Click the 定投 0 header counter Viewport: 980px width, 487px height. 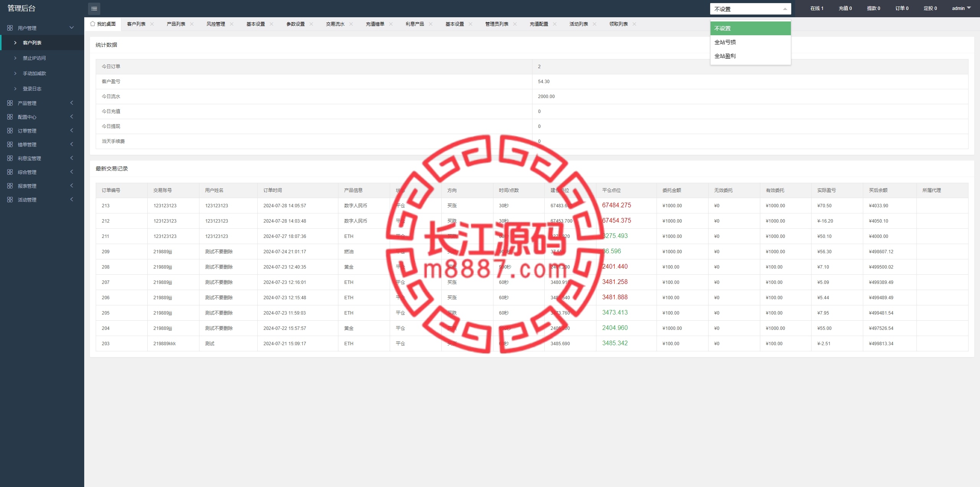tap(930, 8)
